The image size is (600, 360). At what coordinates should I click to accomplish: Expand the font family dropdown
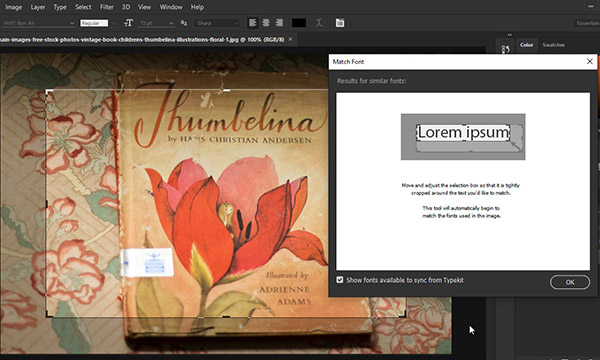pyautogui.click(x=72, y=23)
